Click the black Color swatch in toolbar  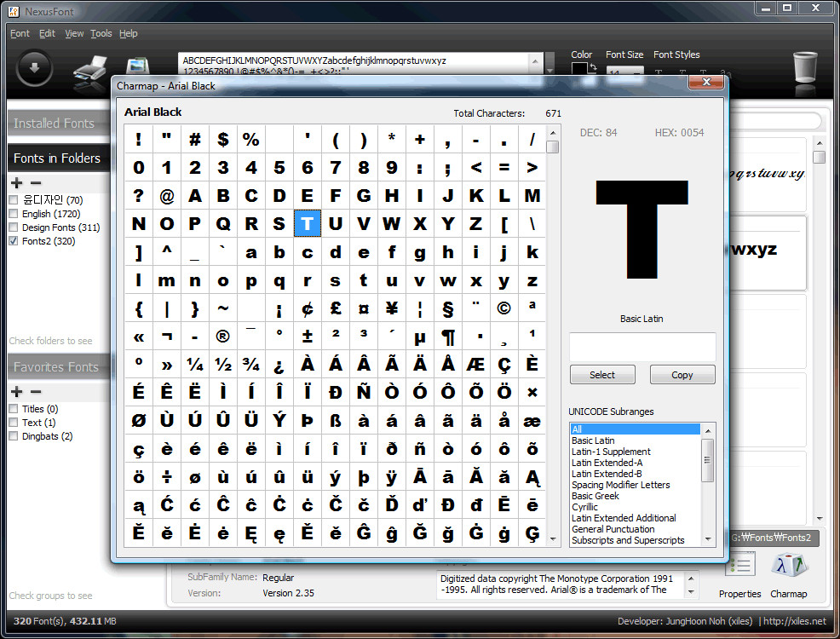click(x=579, y=68)
